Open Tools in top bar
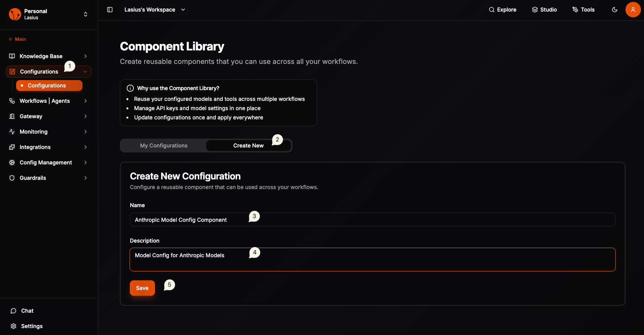The height and width of the screenshot is (335, 644). coord(583,10)
